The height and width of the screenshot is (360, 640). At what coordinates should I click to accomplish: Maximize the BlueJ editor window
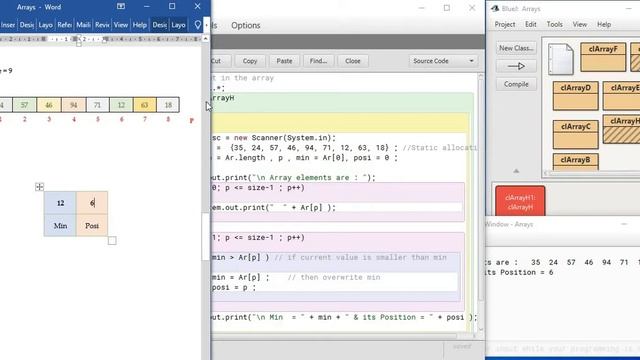tap(447, 8)
